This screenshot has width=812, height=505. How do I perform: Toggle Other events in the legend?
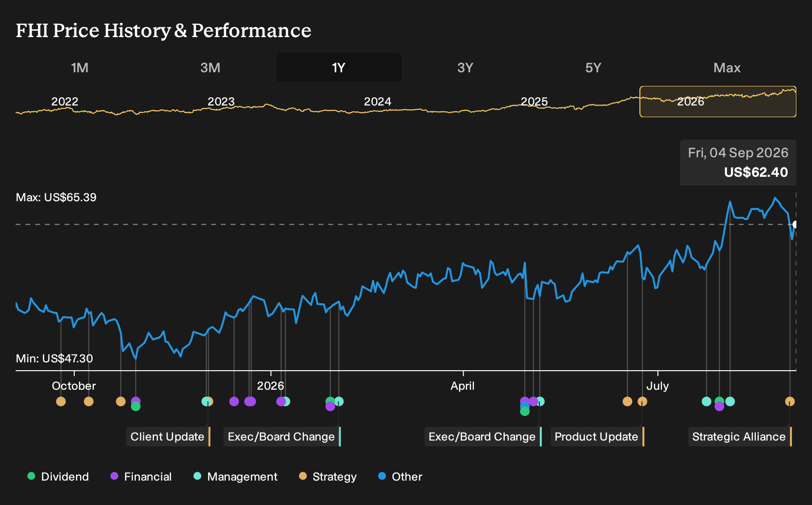click(400, 477)
